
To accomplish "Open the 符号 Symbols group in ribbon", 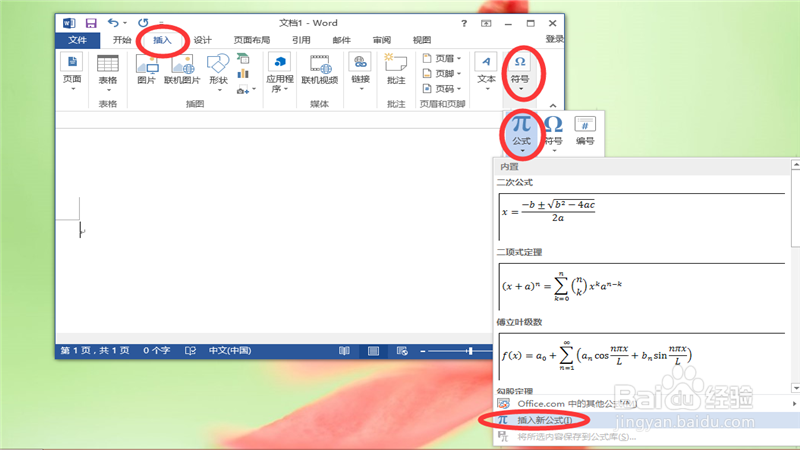I will point(520,73).
